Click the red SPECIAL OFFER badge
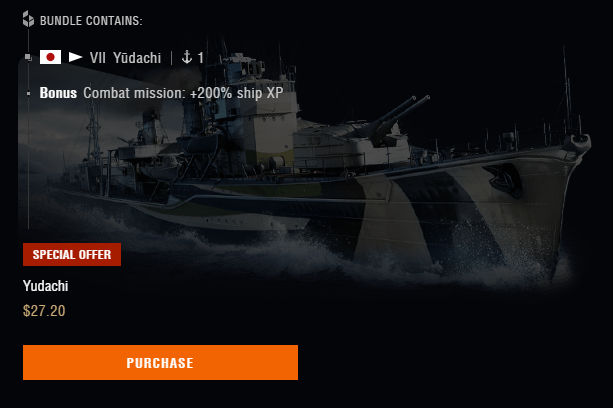The image size is (613, 408). (72, 254)
